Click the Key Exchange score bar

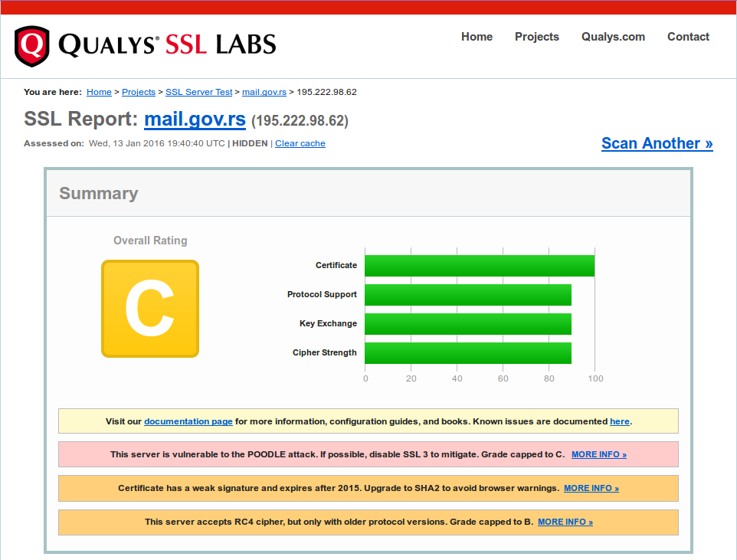[x=468, y=324]
